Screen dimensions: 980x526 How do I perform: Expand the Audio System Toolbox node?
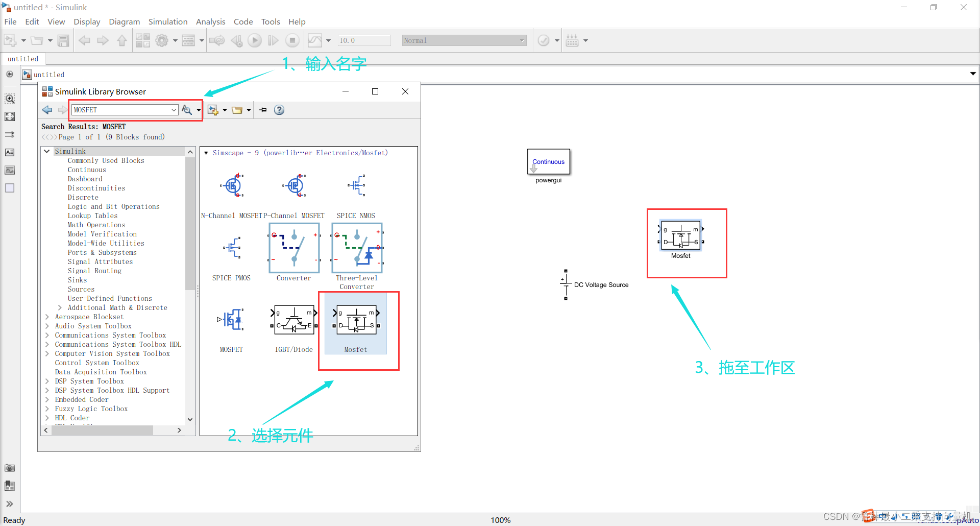coord(47,326)
